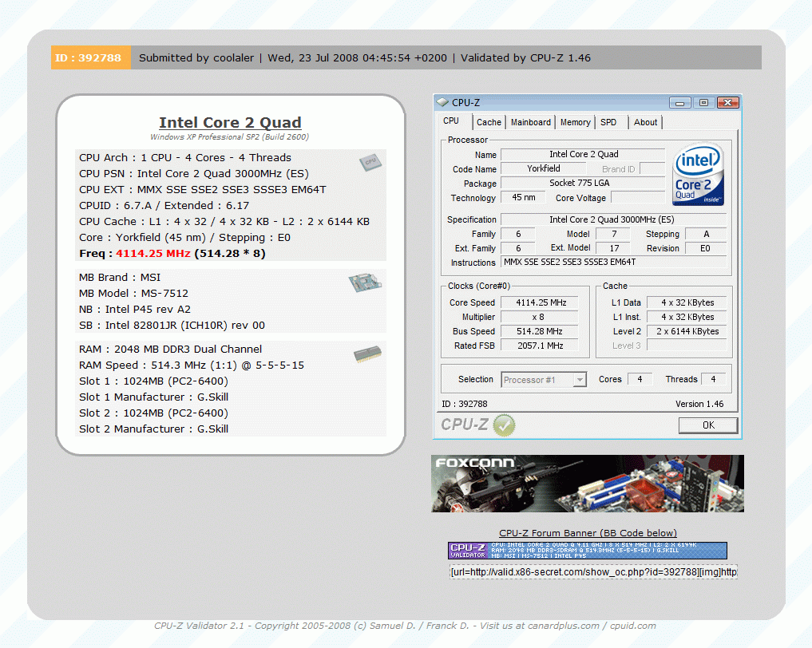The height and width of the screenshot is (648, 812).
Task: Click the CPU-Z Validator forum banner image
Action: point(588,551)
